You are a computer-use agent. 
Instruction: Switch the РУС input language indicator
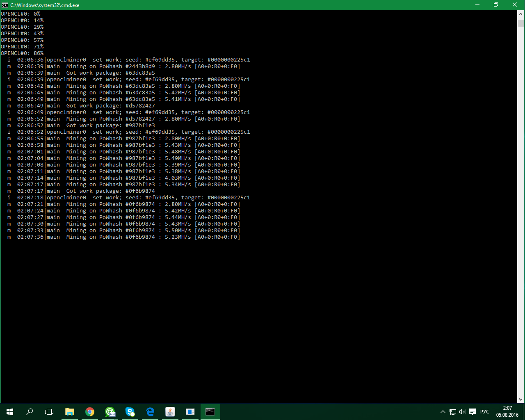coord(485,412)
